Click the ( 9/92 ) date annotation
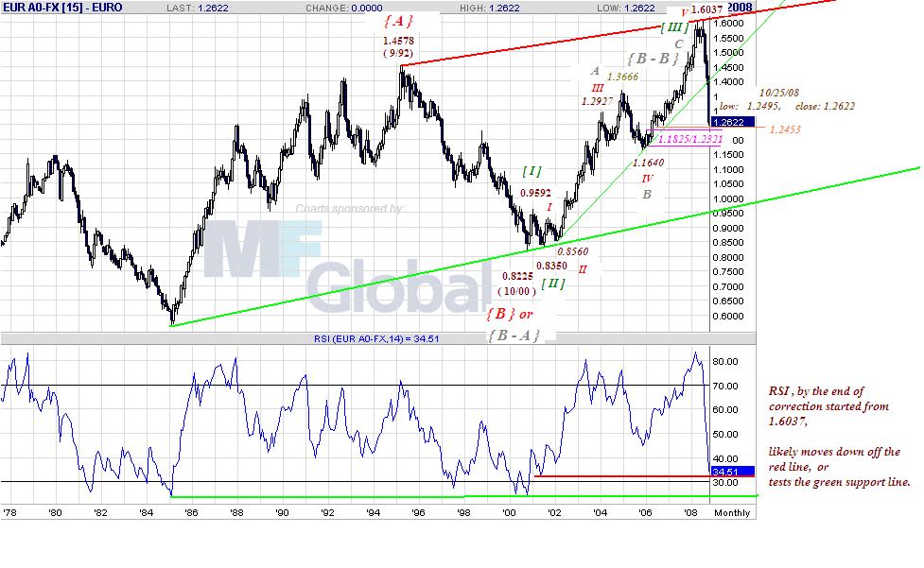Screen dimensions: 924x568 tap(398, 53)
